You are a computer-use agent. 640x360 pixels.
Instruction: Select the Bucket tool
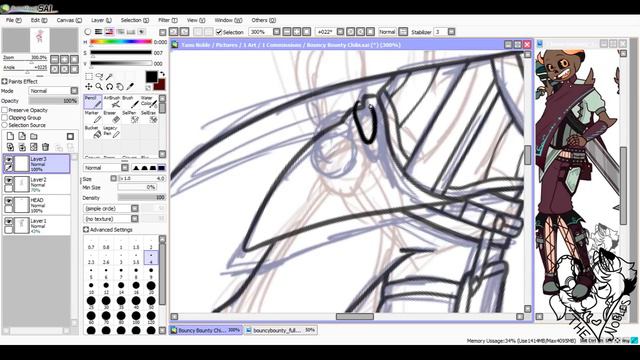click(x=93, y=131)
